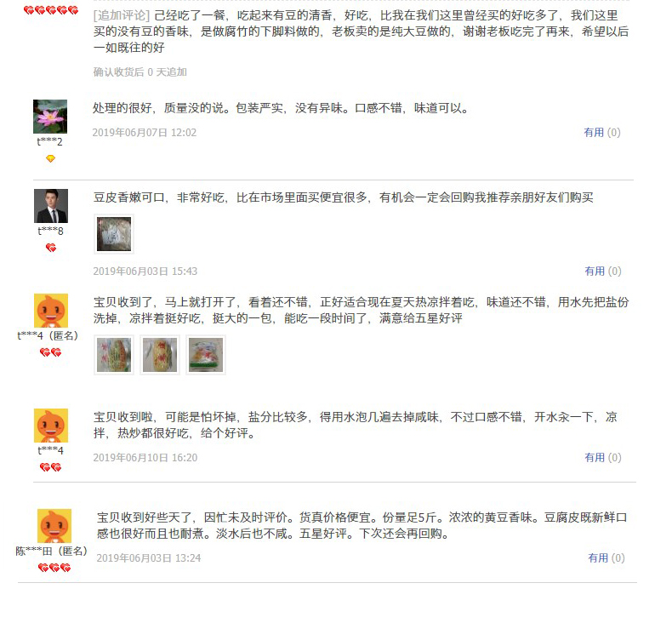This screenshot has width=672, height=623.
Task: Click the three red hearts under 陈***田
Action: (54, 568)
